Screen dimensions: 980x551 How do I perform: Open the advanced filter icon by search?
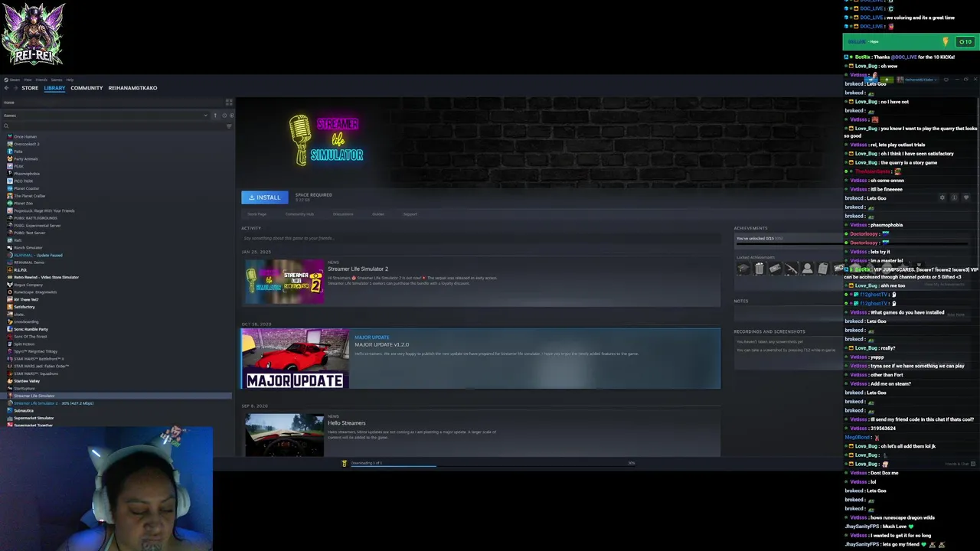(229, 126)
